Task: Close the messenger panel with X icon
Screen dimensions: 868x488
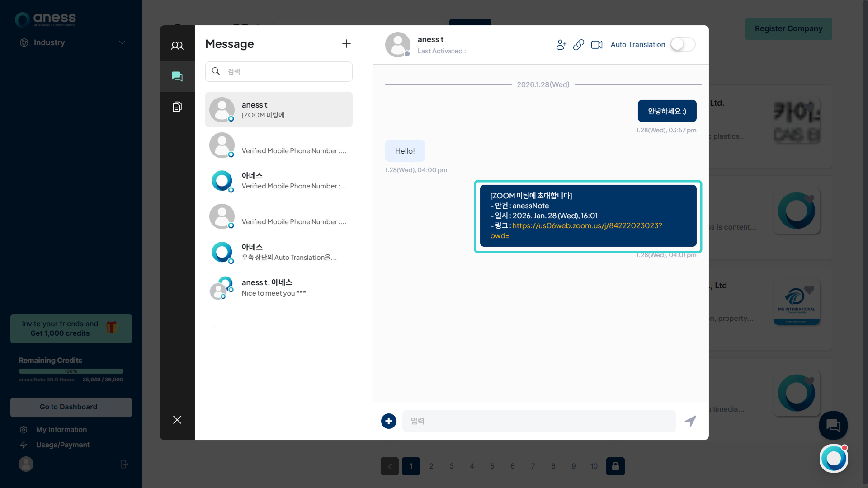Action: point(177,420)
